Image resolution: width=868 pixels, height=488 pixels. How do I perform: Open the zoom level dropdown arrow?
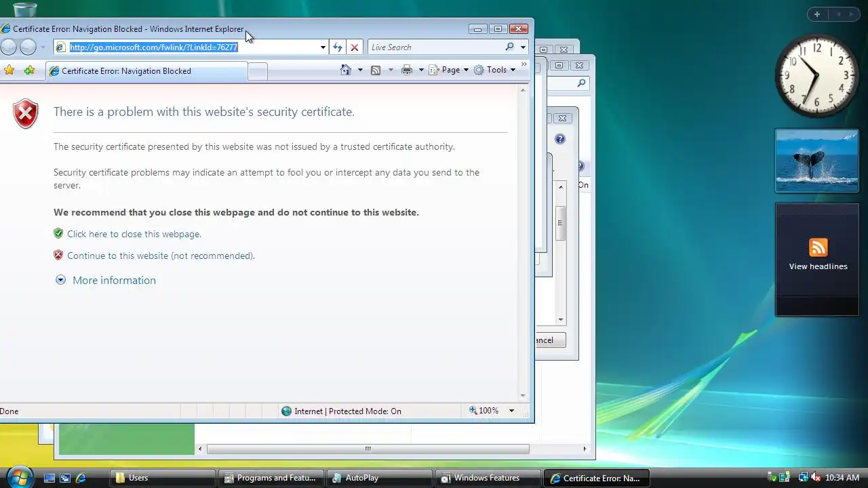click(x=511, y=411)
